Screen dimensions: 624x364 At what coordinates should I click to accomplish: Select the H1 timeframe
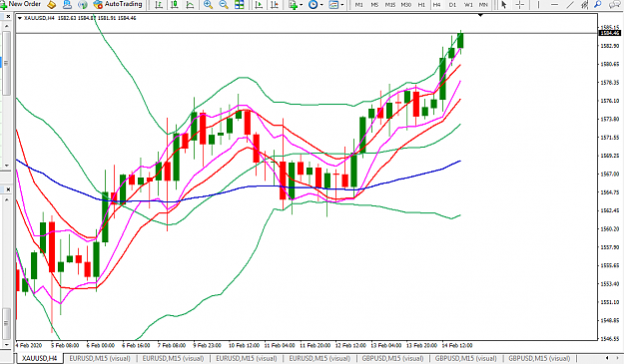[x=421, y=5]
